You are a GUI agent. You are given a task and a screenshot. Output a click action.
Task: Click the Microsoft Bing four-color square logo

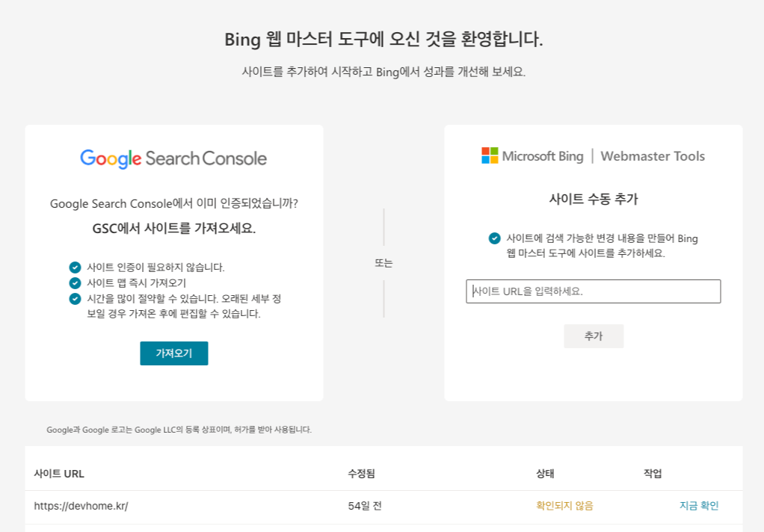pos(490,156)
